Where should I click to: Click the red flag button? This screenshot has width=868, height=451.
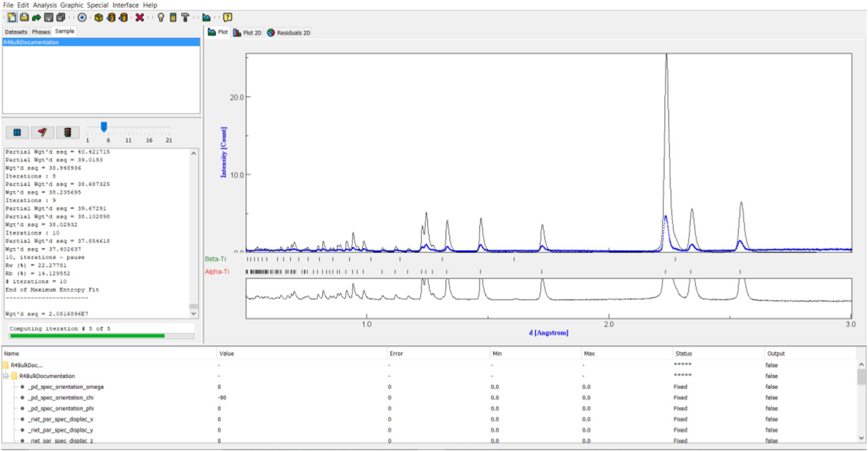tap(42, 132)
